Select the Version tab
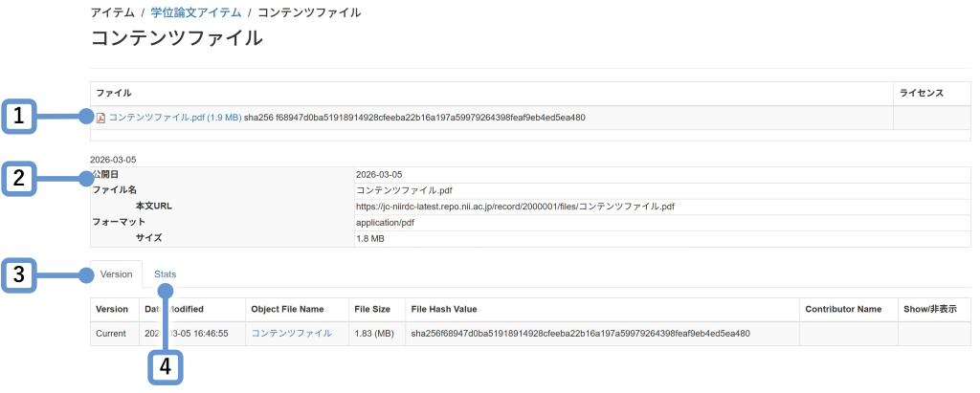The image size is (980, 393). [116, 274]
